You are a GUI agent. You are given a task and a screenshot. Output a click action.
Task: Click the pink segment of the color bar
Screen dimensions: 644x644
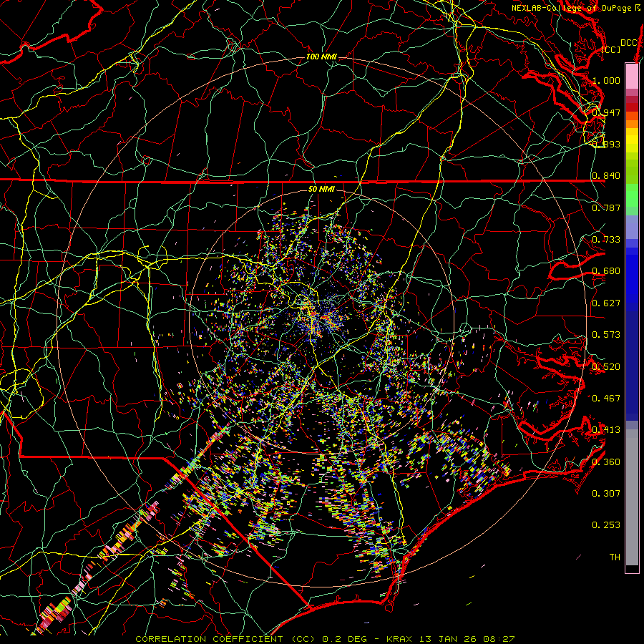tap(632, 76)
